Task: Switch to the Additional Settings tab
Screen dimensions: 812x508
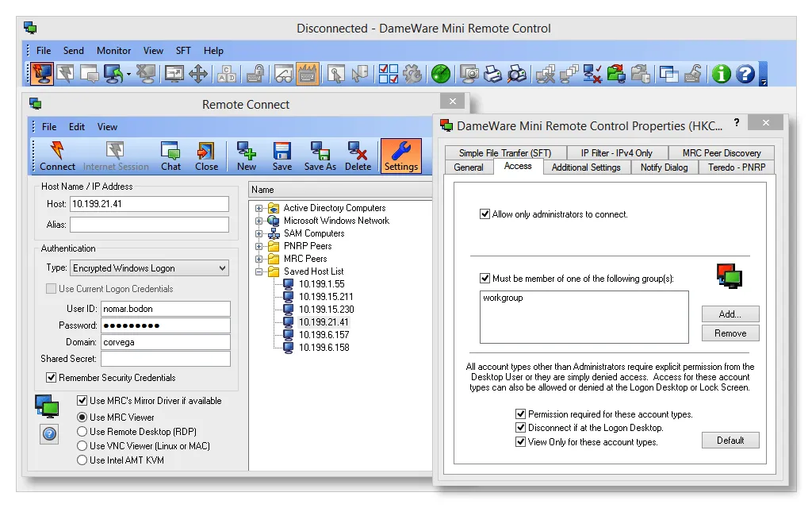Action: tap(586, 167)
